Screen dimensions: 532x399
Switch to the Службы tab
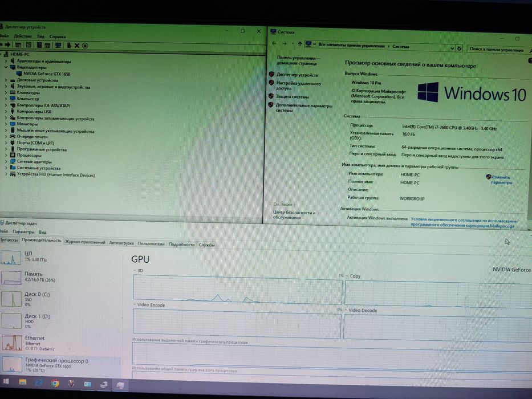click(206, 245)
